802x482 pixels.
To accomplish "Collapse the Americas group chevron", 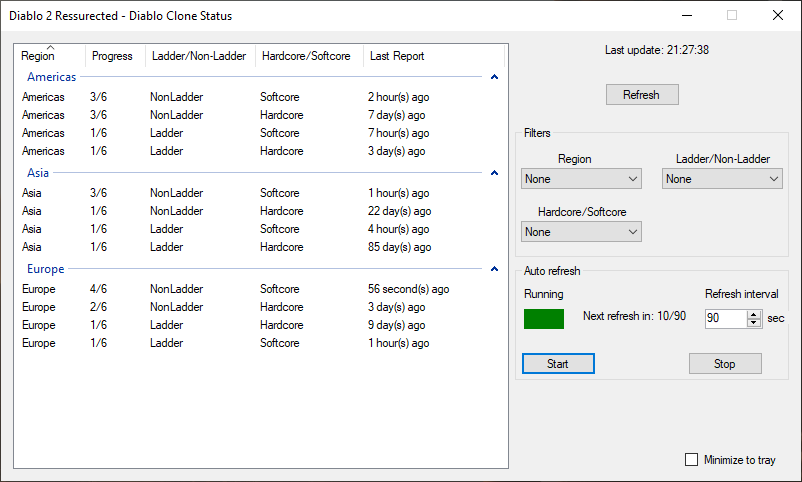I will point(494,77).
